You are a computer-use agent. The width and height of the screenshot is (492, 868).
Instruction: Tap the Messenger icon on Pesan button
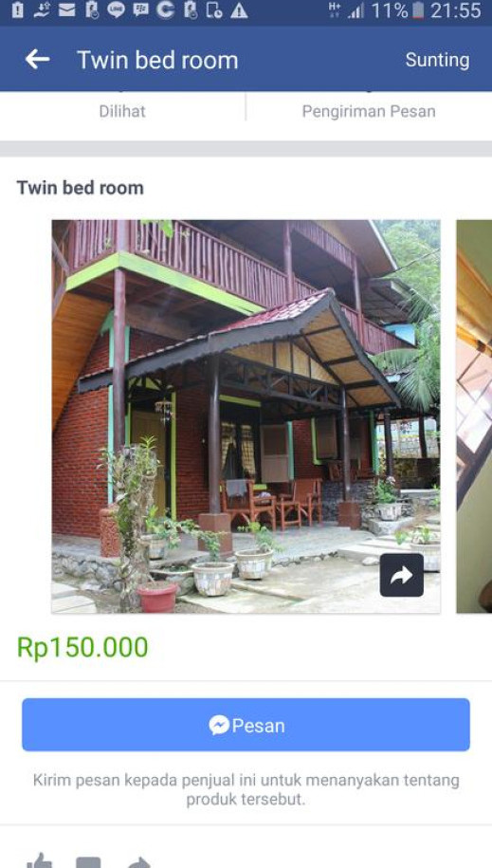pyautogui.click(x=219, y=725)
